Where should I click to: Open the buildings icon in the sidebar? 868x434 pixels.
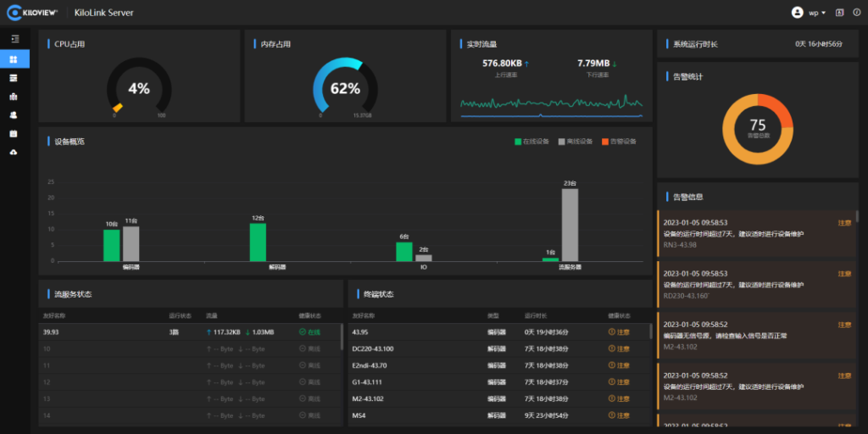tap(14, 97)
